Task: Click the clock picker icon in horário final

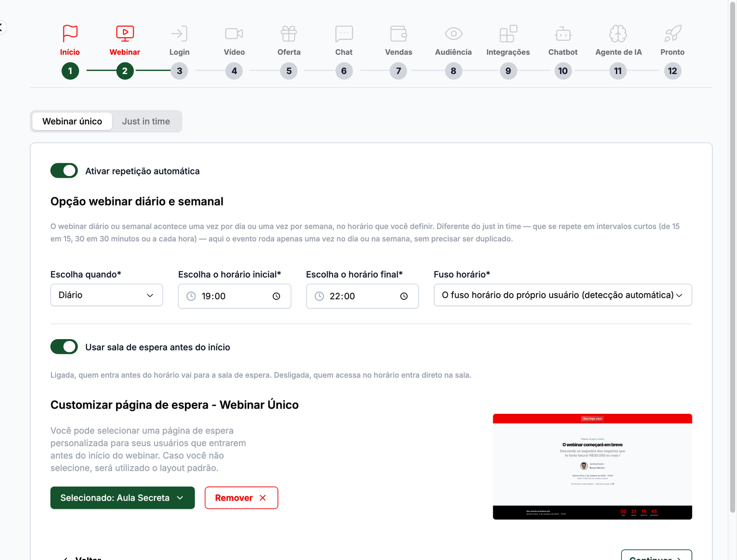Action: pyautogui.click(x=404, y=296)
